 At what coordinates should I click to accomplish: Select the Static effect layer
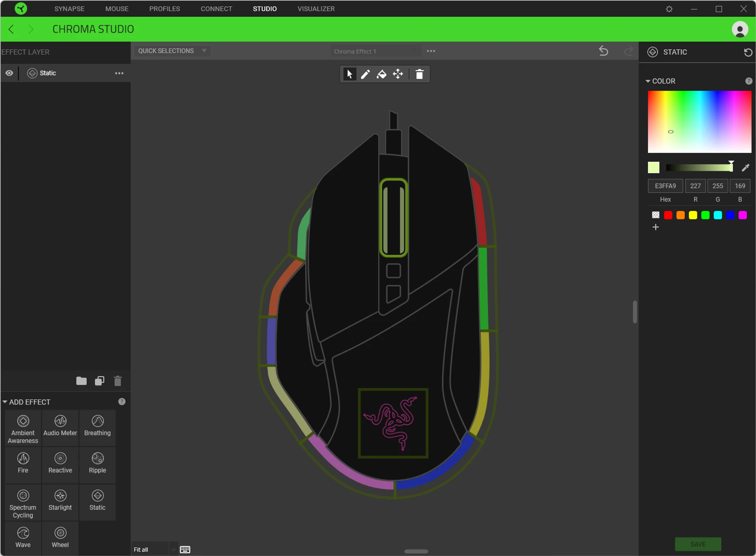[65, 73]
